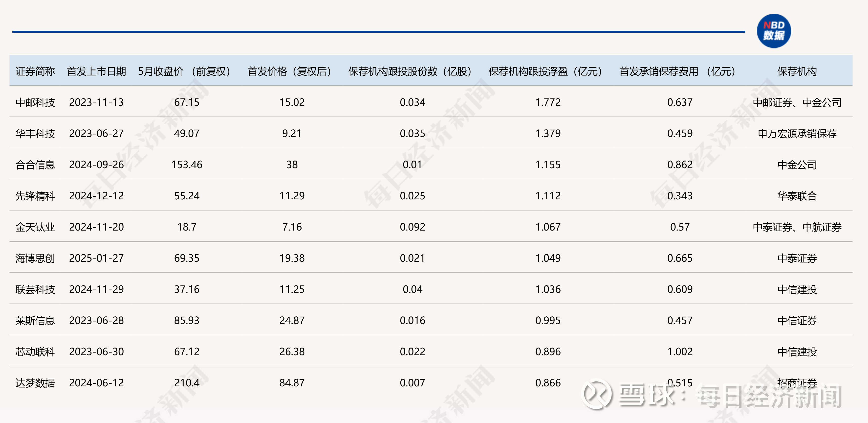Image resolution: width=868 pixels, height=423 pixels.
Task: Click share count 0.007 cell
Action: pos(412,383)
